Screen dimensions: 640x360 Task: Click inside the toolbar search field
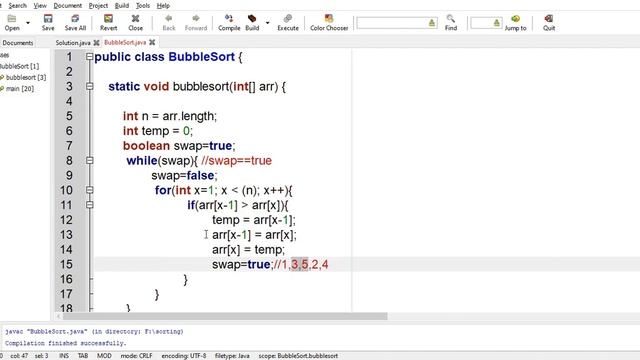tap(392, 23)
